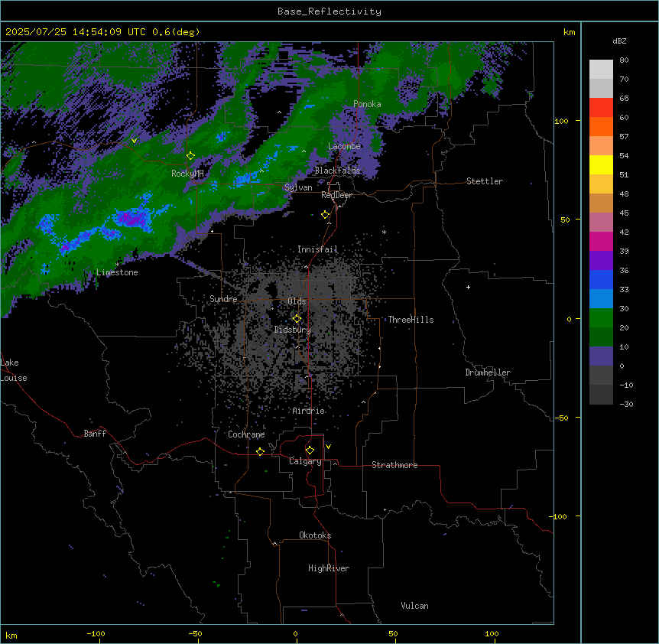Click the purple 10 dBZ color swatch
Screen dimensions: 659x644
[601, 356]
